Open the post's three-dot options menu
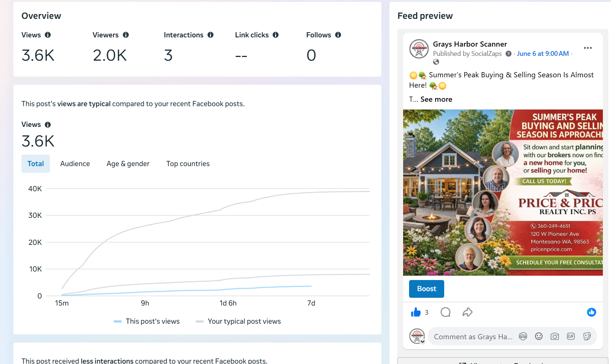 click(x=588, y=48)
